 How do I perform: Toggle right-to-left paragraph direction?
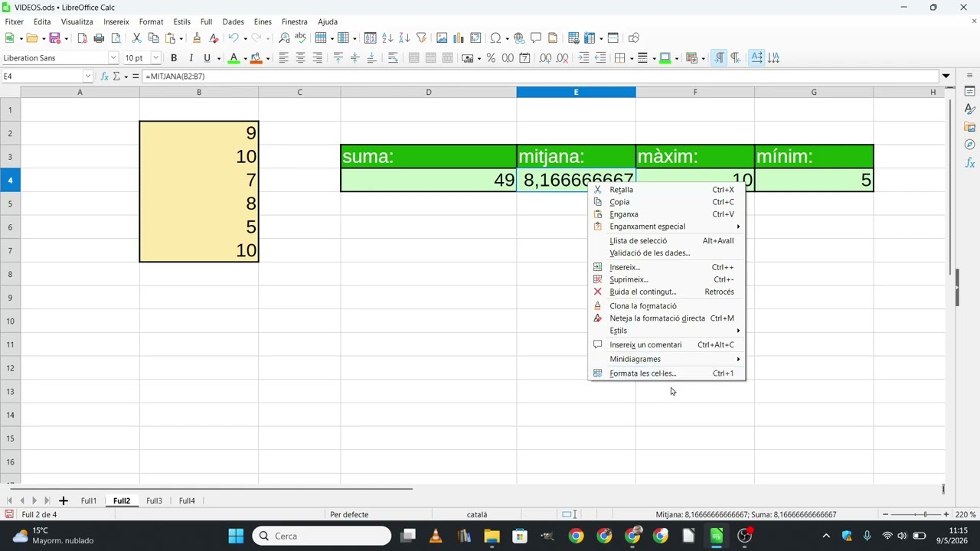736,57
